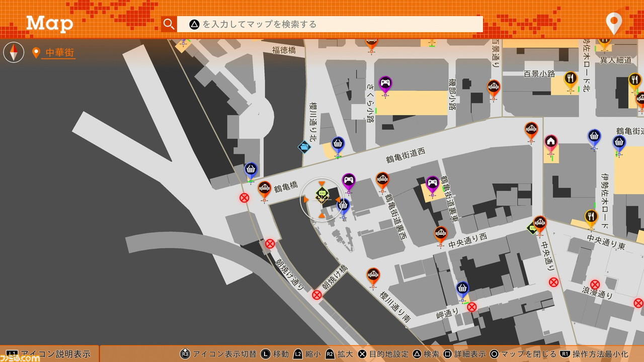Click the 浪漫通り street label
Image resolution: width=644 pixels, height=362 pixels.
pos(598,293)
